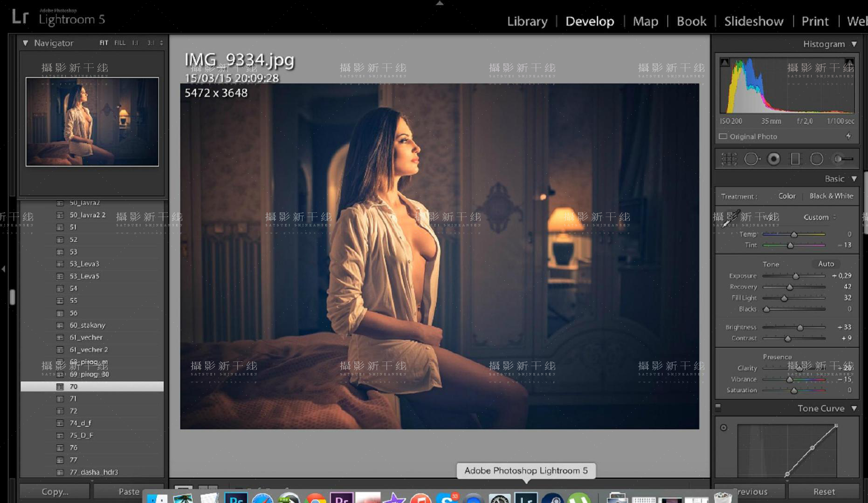Select the Graduated Filter tool

pyautogui.click(x=795, y=159)
